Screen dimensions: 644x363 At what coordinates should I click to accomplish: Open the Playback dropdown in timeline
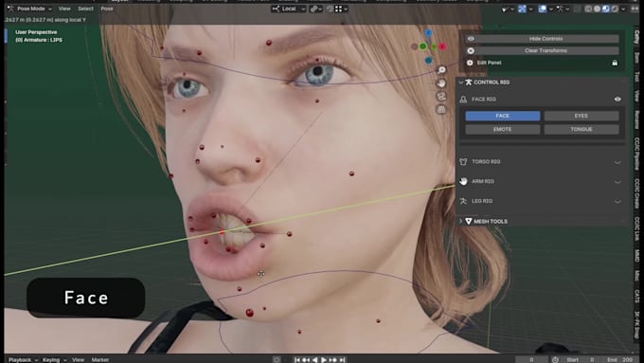23,360
